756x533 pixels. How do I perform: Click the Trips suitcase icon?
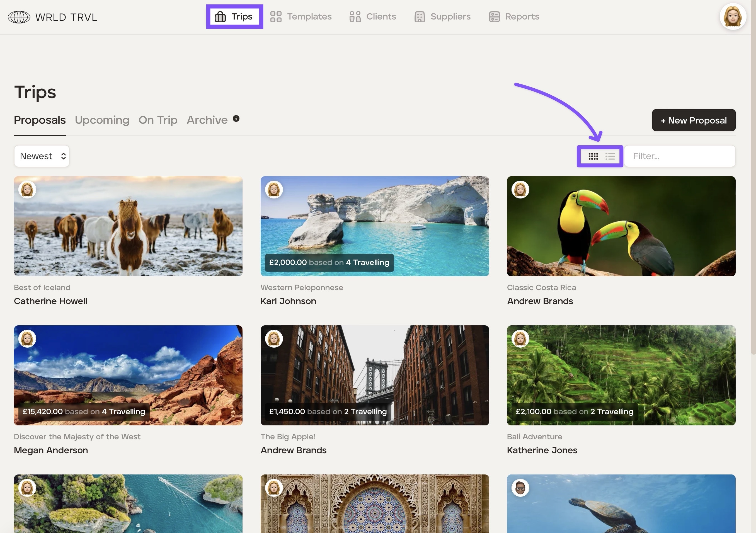pyautogui.click(x=220, y=17)
